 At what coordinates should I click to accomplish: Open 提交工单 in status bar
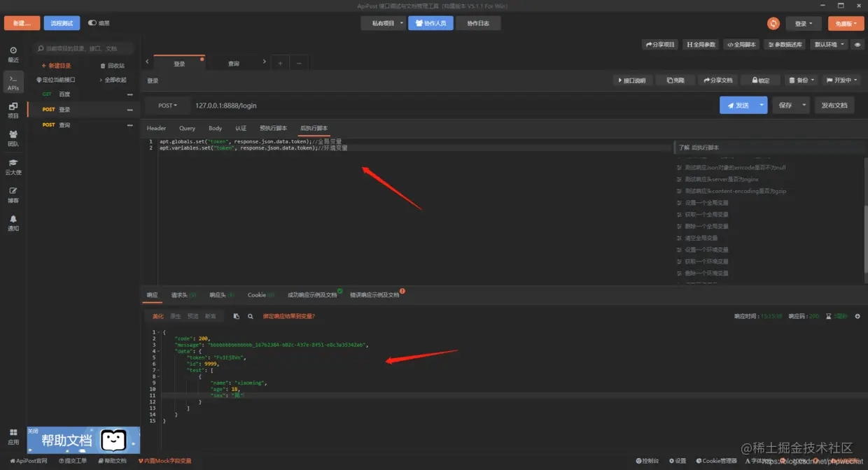tap(73, 461)
